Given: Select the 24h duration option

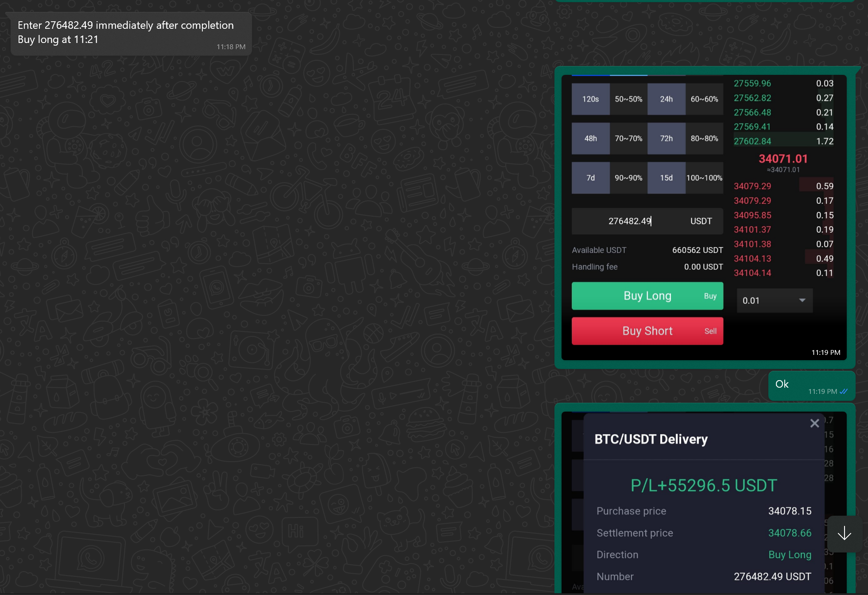Looking at the screenshot, I should [x=666, y=99].
